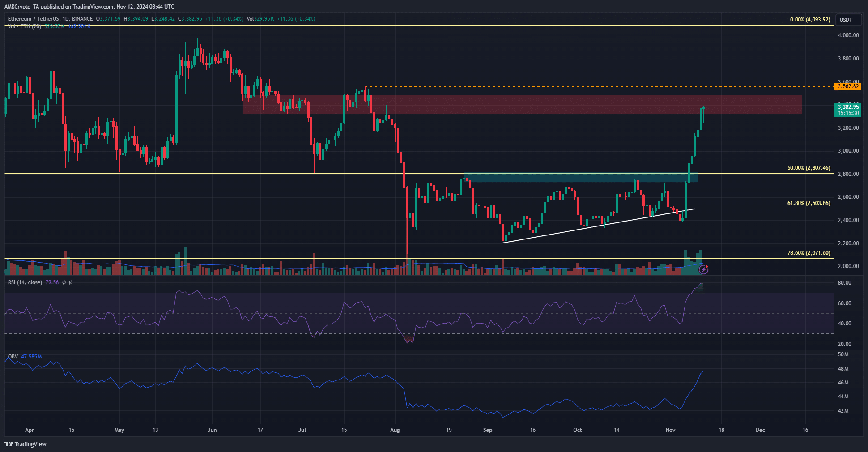
Task: Click the RSI axis 60.00 label
Action: pos(844,303)
